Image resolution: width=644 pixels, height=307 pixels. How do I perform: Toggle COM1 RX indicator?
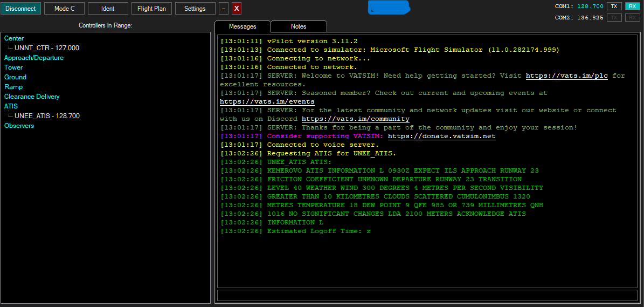click(x=632, y=6)
